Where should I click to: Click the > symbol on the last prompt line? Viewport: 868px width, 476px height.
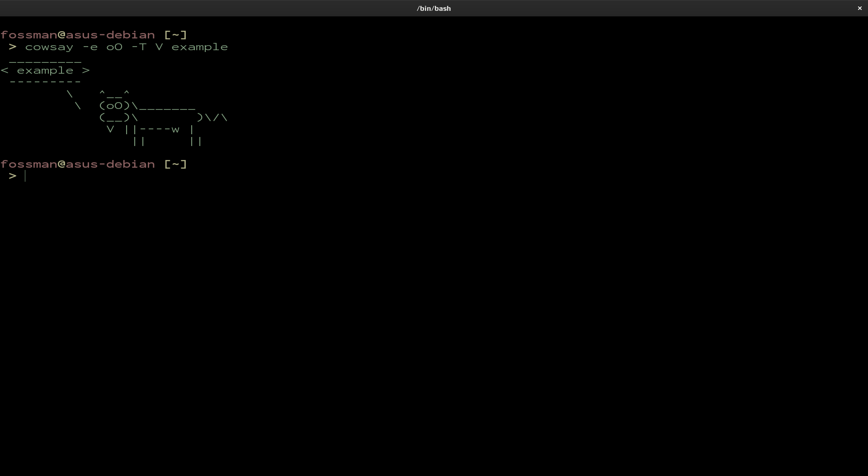[13, 176]
